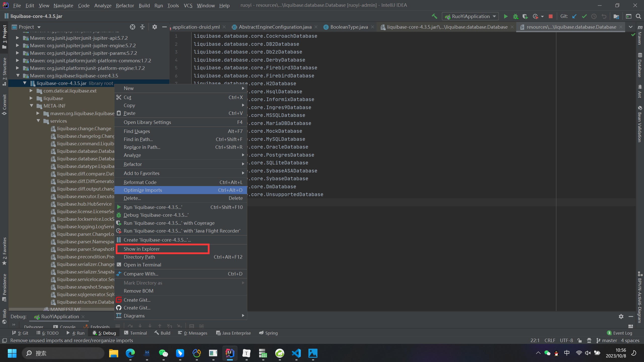Click Windows taskbar search box
644x362 pixels.
[x=63, y=353]
